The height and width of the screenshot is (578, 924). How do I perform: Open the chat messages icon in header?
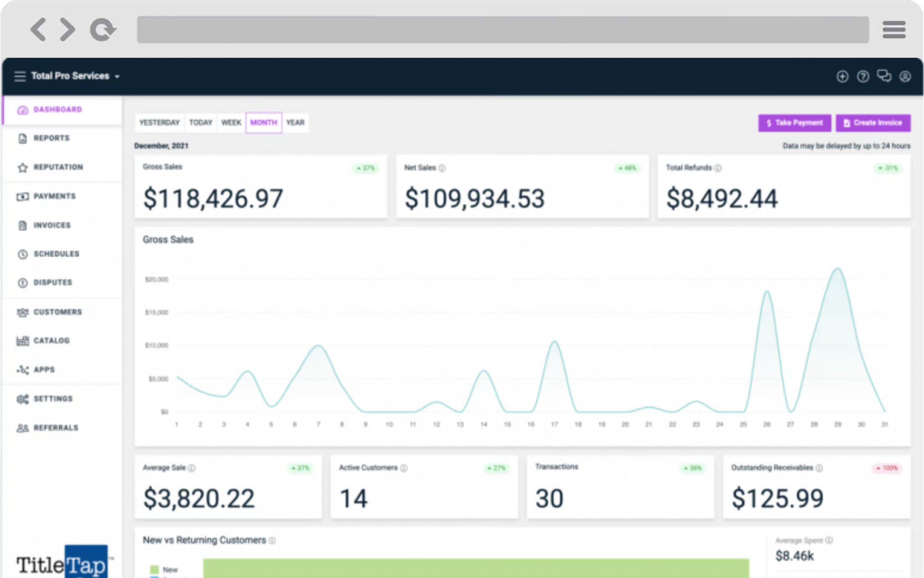pyautogui.click(x=884, y=76)
